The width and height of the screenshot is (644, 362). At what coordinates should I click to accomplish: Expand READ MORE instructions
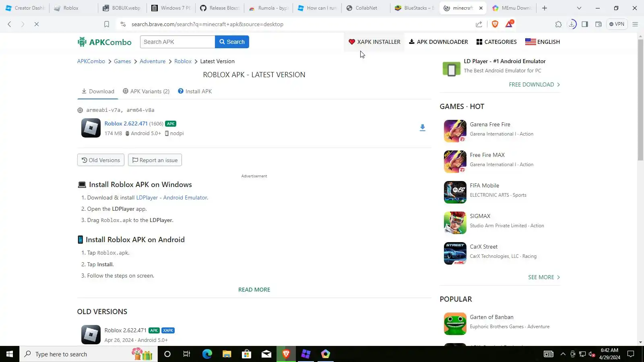pyautogui.click(x=254, y=290)
